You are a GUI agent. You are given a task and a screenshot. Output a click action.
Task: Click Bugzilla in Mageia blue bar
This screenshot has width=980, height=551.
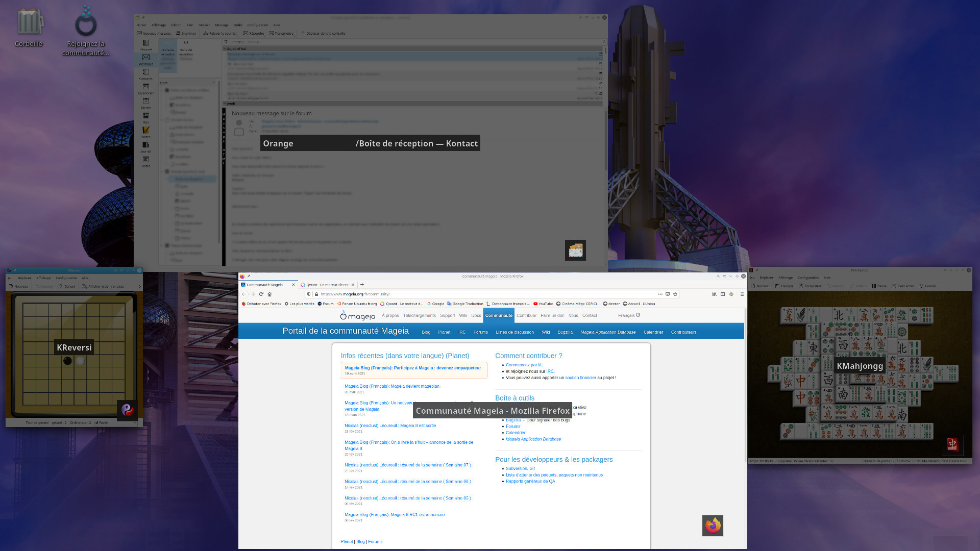(x=565, y=333)
